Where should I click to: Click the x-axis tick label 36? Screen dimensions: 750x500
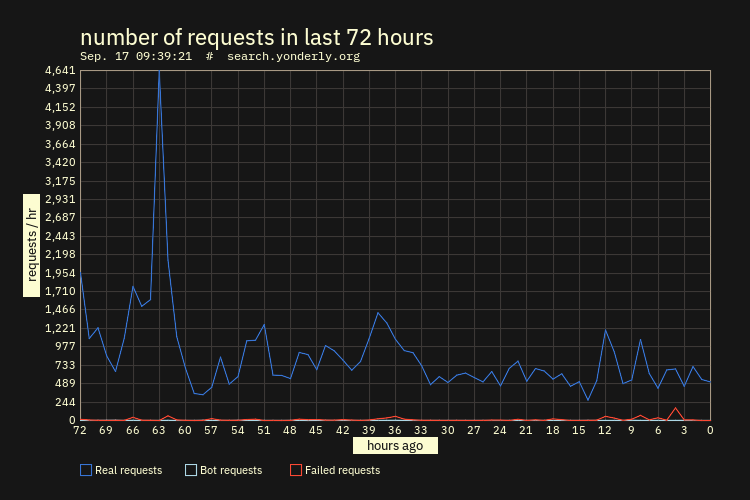click(395, 430)
